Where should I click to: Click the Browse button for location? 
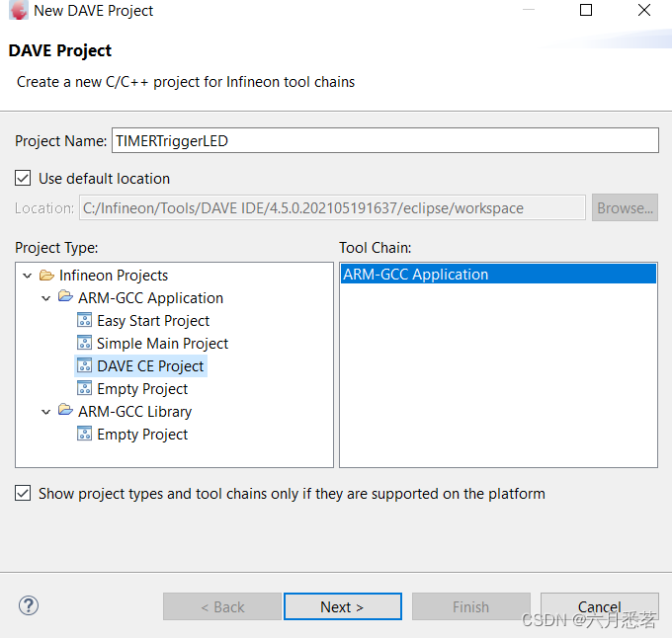(x=625, y=207)
